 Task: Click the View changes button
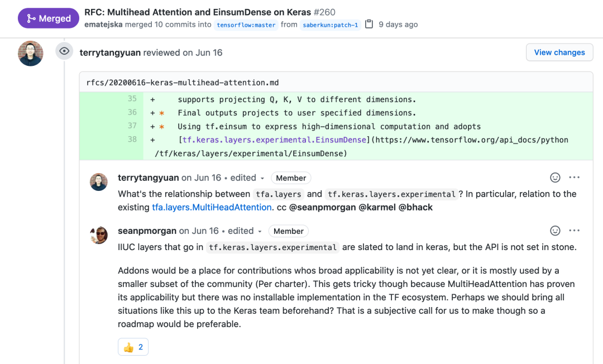[559, 52]
